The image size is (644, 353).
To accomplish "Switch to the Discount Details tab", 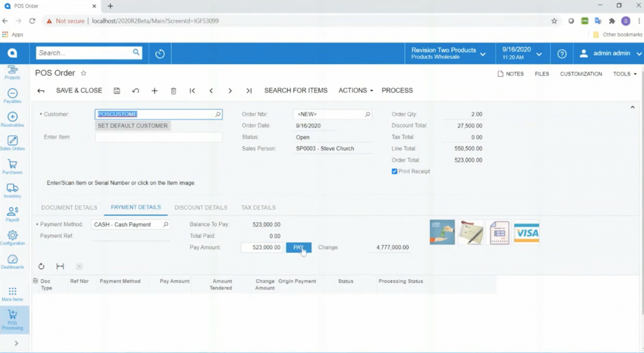I will tap(201, 207).
